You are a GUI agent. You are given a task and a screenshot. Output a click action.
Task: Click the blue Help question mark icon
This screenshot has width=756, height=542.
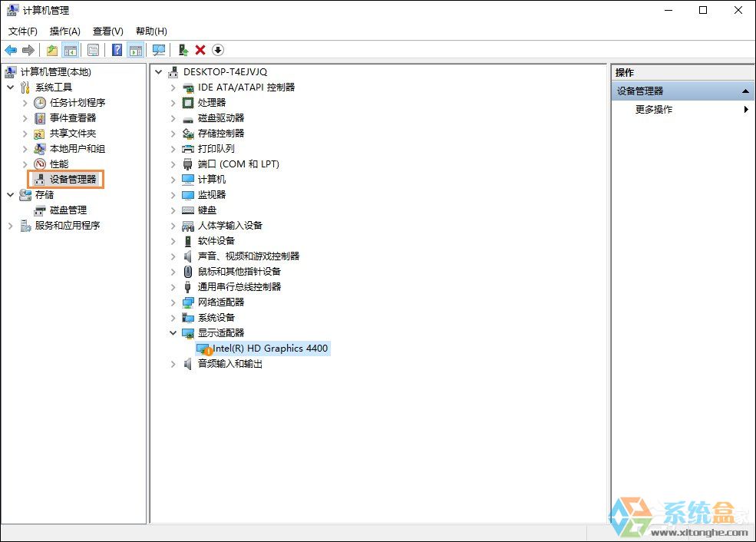(x=117, y=50)
